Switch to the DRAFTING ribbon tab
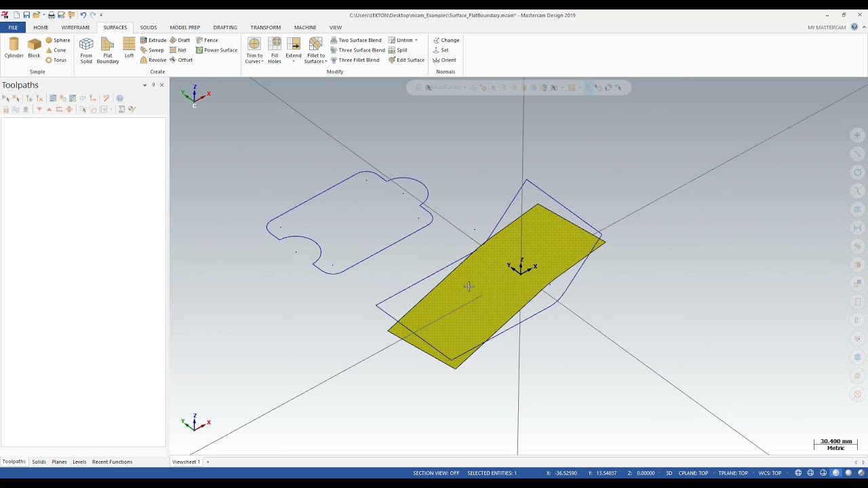The height and width of the screenshot is (488, 868). coord(225,28)
